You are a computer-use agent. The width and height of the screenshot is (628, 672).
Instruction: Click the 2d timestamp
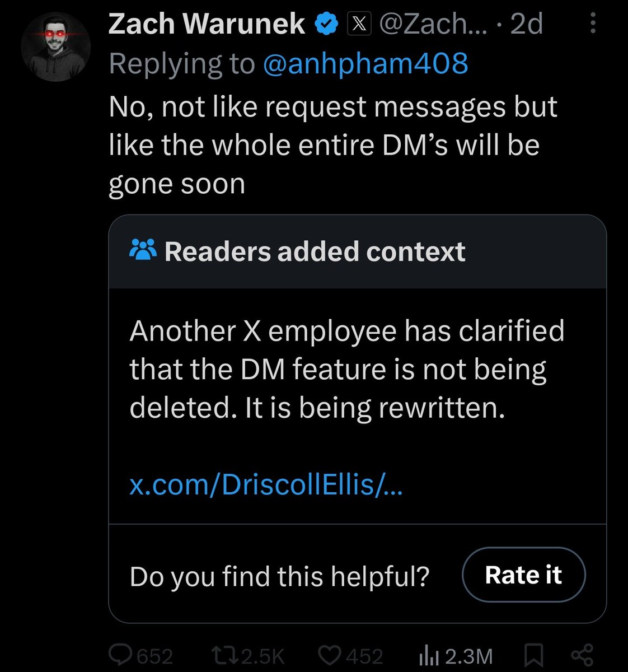coord(527,24)
